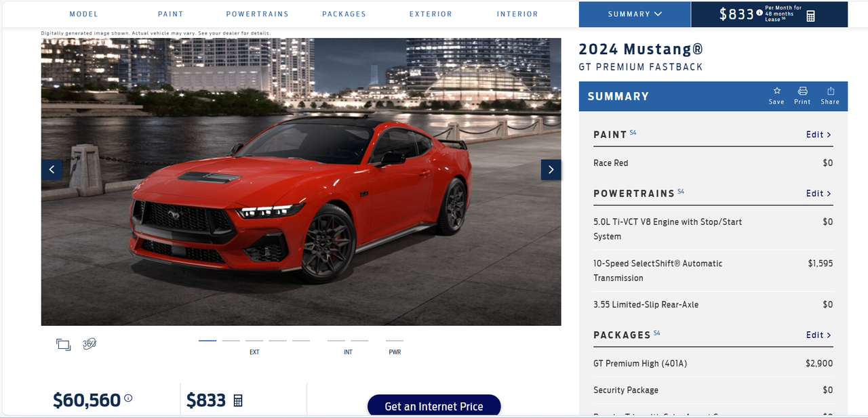Open the INTERIOR tab

517,14
